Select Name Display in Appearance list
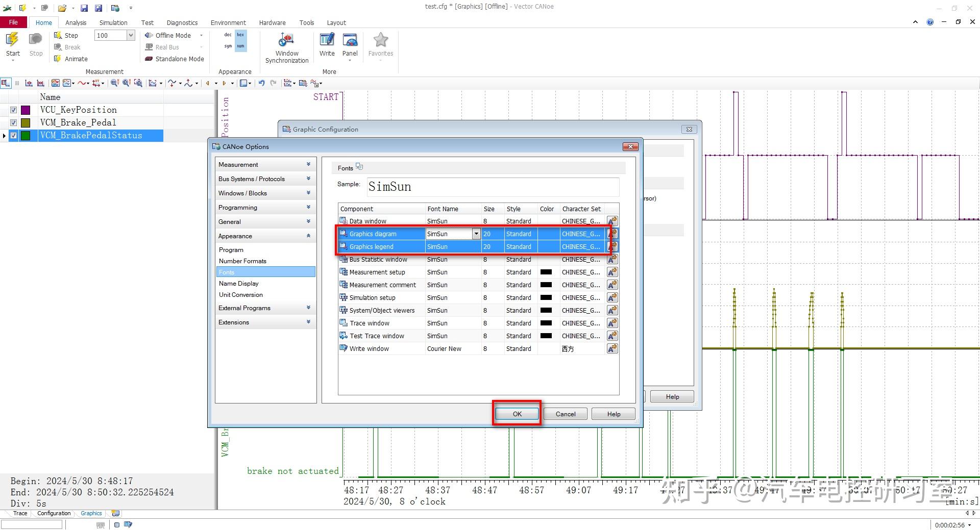 click(x=238, y=284)
